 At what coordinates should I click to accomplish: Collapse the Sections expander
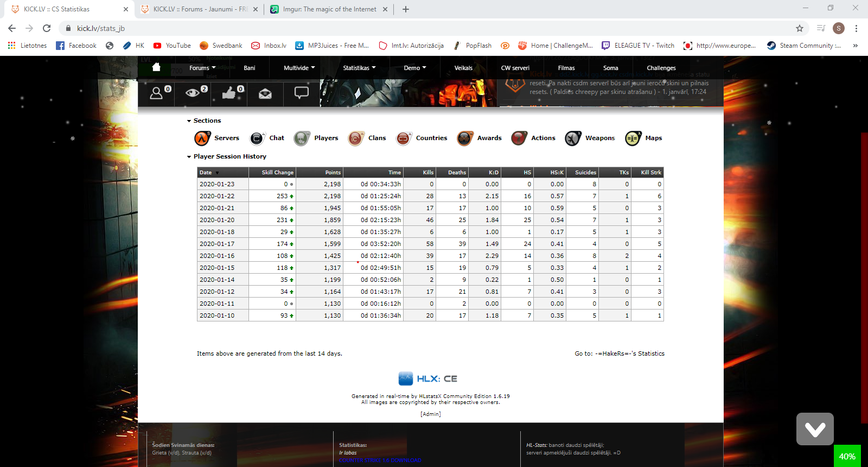point(189,121)
